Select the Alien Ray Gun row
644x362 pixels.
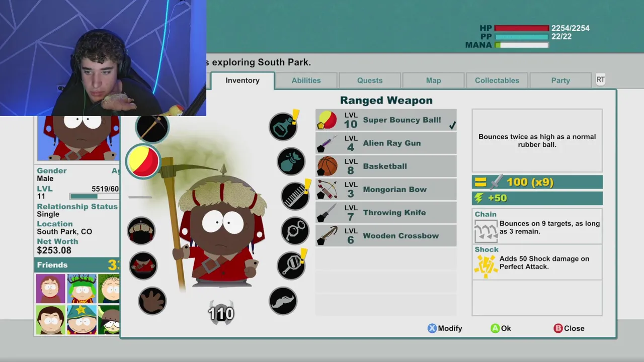pos(386,143)
